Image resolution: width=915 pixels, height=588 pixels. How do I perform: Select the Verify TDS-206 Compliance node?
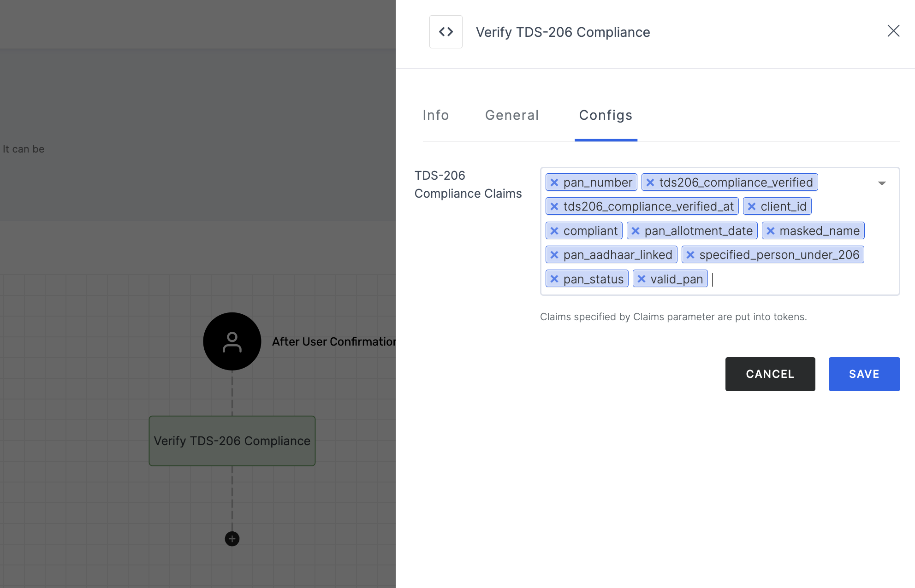point(232,440)
